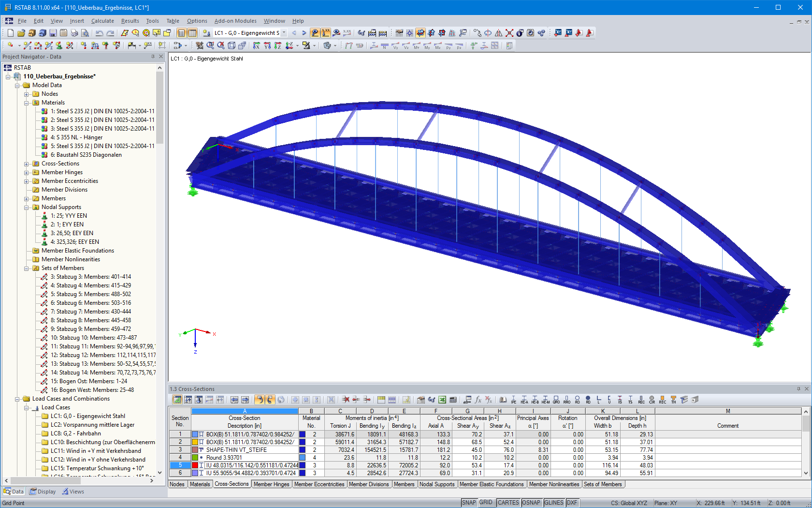Viewport: 812px width, 508px height.
Task: Click the Print icon in the main toolbar
Action: [74, 33]
